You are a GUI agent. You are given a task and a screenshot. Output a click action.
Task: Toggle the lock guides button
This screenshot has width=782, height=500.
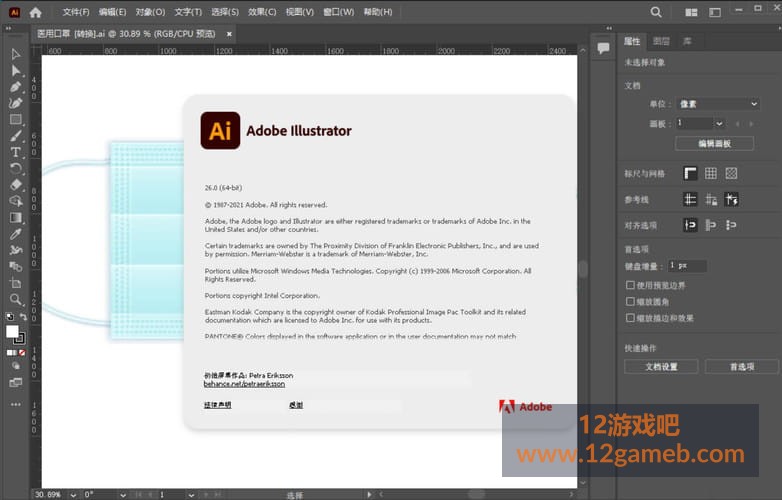(711, 199)
